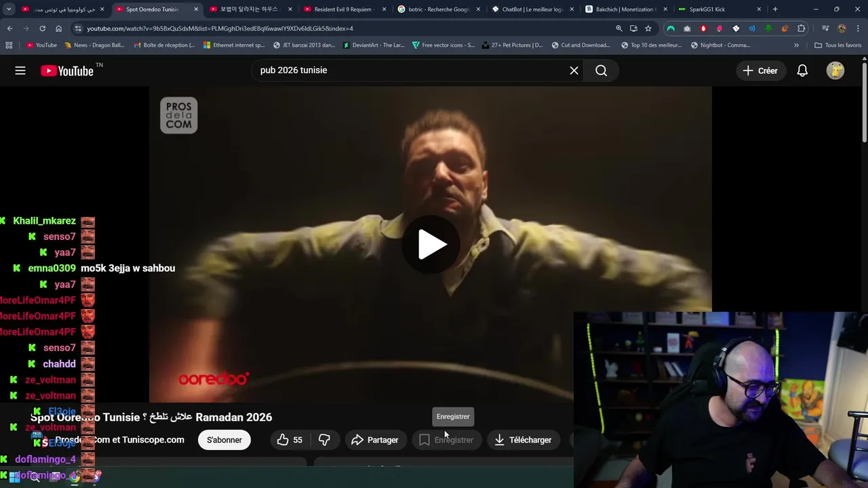Click the red extension icon in the toolbar
The width and height of the screenshot is (868, 488).
[703, 28]
